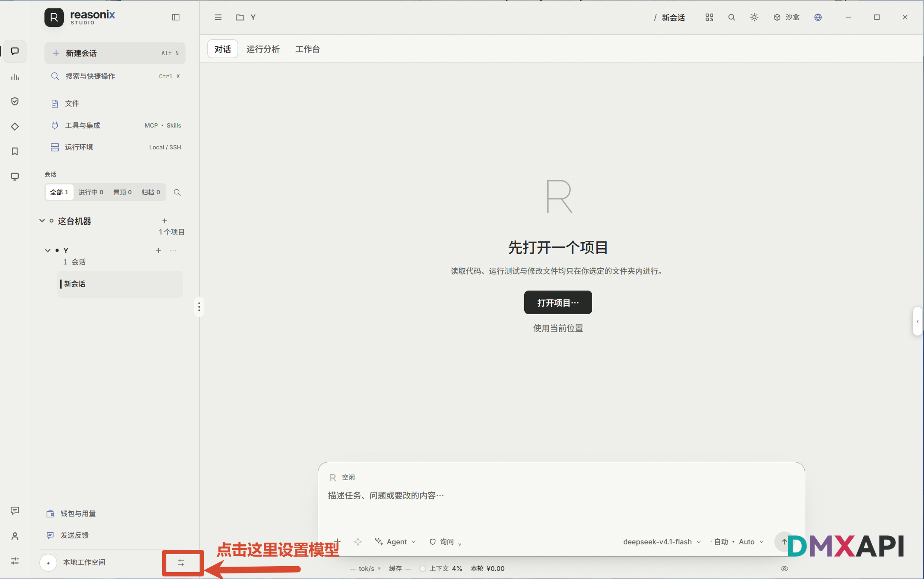Open the user profile rail icon

pyautogui.click(x=15, y=536)
